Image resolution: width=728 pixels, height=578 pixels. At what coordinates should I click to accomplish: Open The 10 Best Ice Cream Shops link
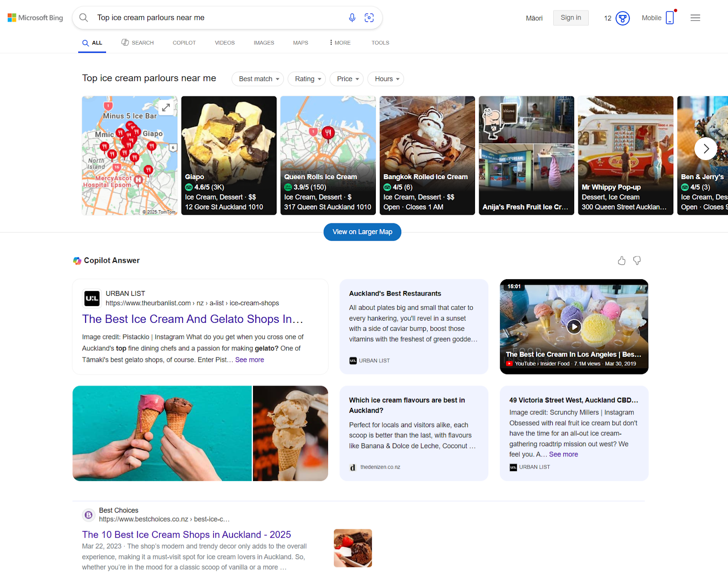point(187,535)
